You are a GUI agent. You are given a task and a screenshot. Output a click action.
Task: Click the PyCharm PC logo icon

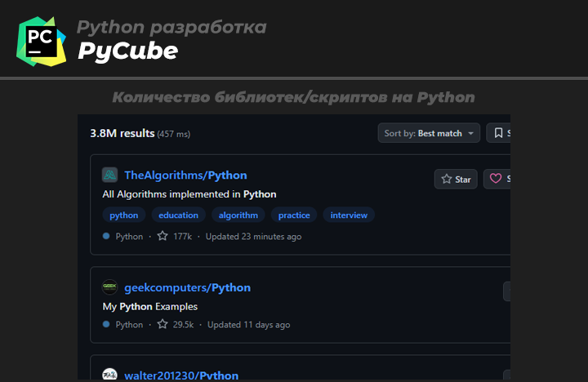(x=42, y=42)
